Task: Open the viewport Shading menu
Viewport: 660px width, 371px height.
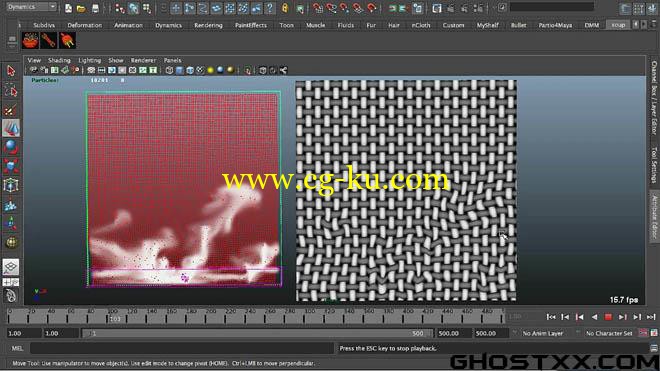Action: pos(59,60)
